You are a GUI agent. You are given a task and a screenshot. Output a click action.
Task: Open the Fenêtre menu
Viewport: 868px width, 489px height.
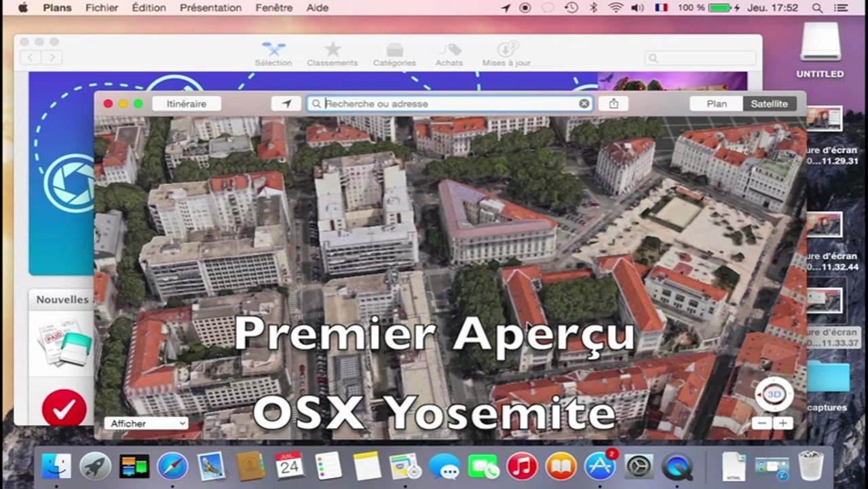click(274, 7)
